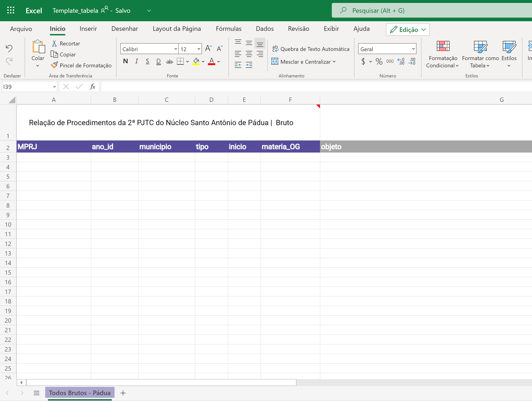Align text to bottom
This screenshot has width=532, height=401.
tap(260, 43)
